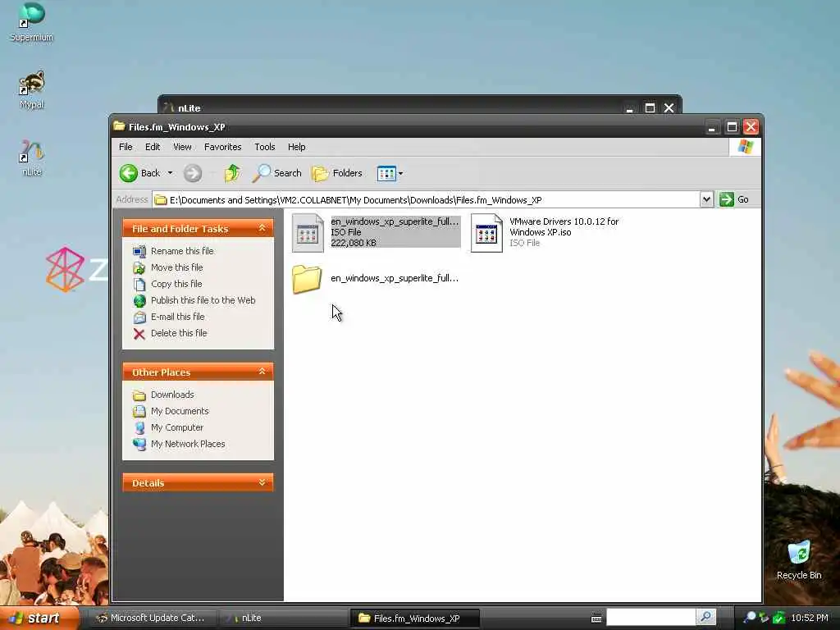This screenshot has width=840, height=630.
Task: Click the keyboard icon on taskbar
Action: 596,619
